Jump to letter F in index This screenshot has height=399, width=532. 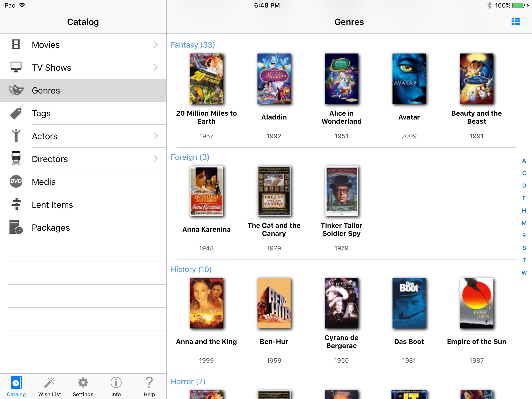[524, 198]
